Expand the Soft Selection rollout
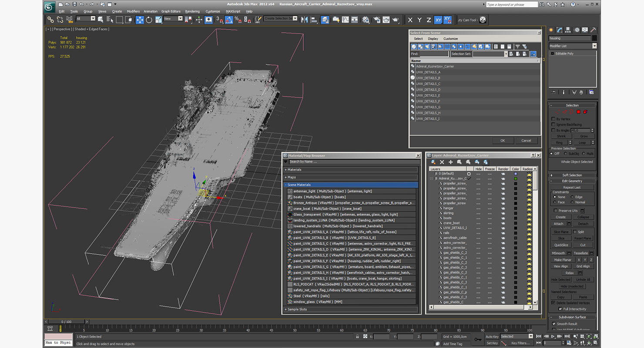Viewport: 644px width, 348px height. click(572, 175)
